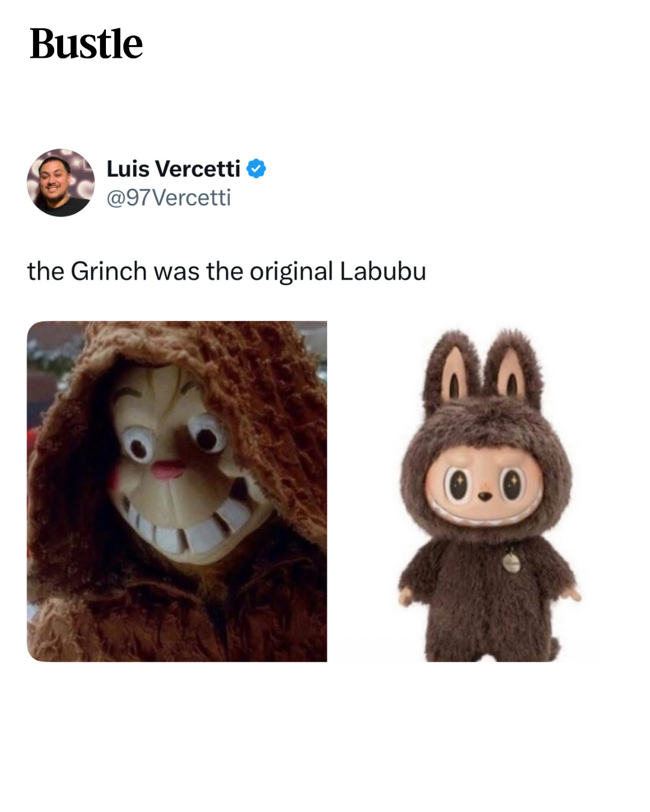This screenshot has width=650, height=812.
Task: Click the word Labubu in the tweet
Action: (383, 271)
